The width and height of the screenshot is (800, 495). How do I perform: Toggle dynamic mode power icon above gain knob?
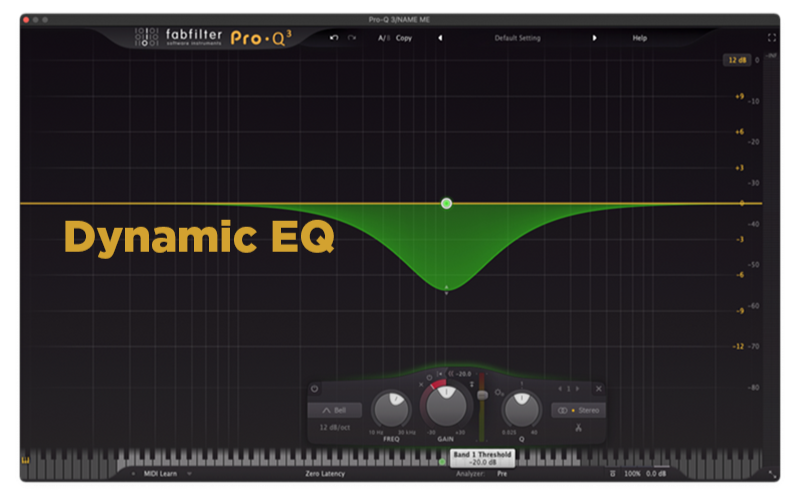click(x=429, y=378)
